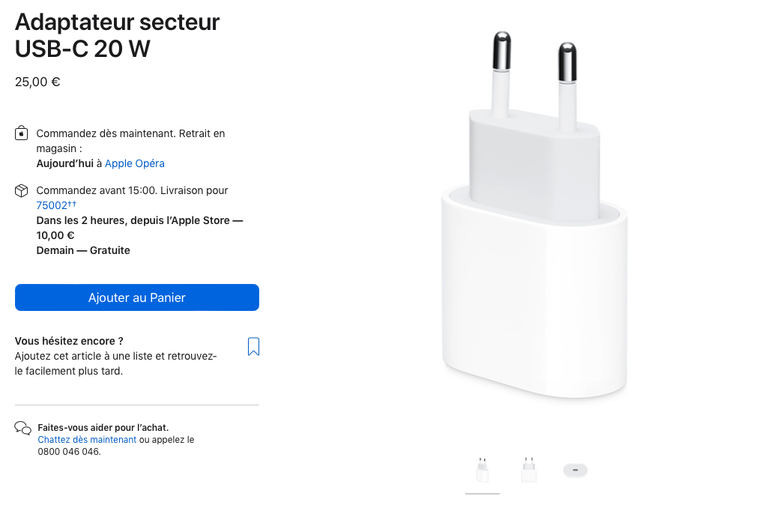The width and height of the screenshot is (759, 532).
Task: Show the front-view adapter thumbnail
Action: pyautogui.click(x=529, y=471)
